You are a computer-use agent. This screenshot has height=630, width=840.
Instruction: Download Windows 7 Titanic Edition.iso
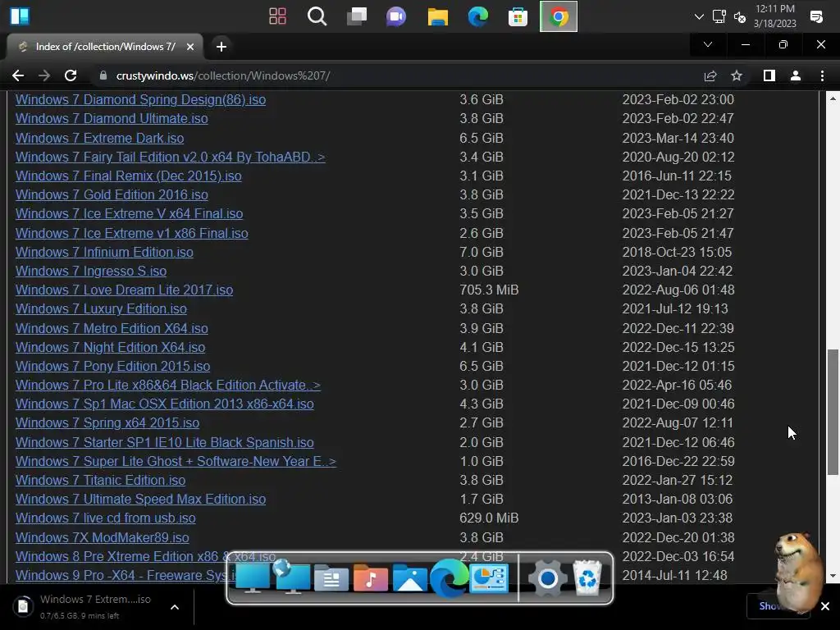(x=100, y=480)
